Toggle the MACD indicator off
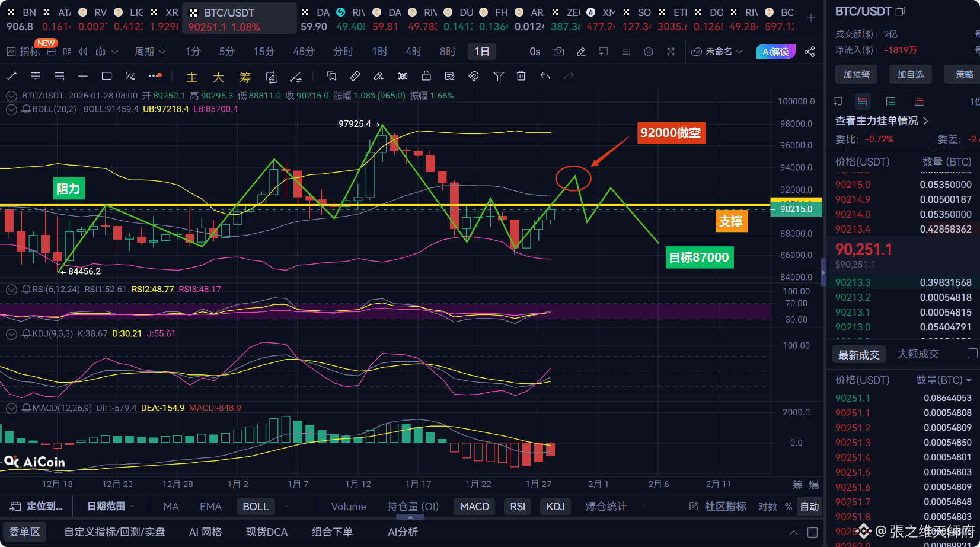This screenshot has height=547, width=980. (x=474, y=506)
